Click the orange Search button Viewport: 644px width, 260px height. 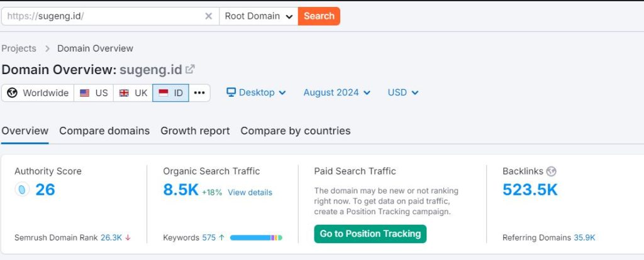[x=319, y=16]
